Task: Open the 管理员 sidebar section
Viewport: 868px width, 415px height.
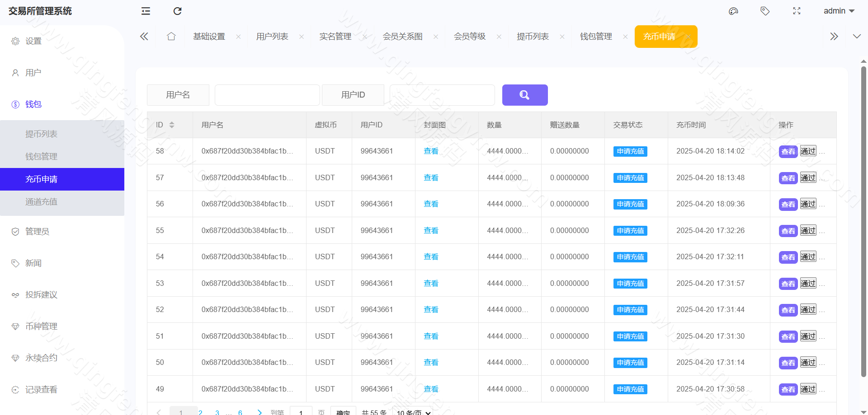Action: pos(36,231)
